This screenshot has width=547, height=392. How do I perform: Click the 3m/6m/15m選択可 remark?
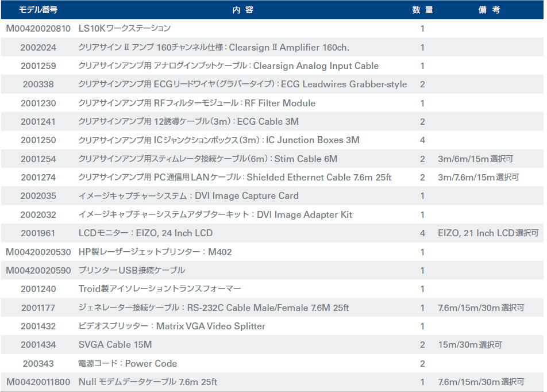(475, 159)
